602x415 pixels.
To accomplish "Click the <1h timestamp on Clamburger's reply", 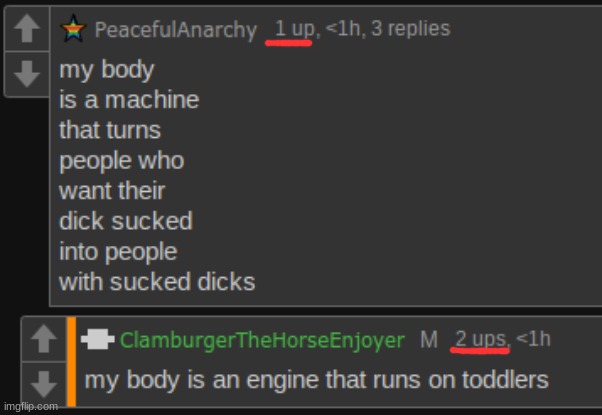I will coord(533,339).
